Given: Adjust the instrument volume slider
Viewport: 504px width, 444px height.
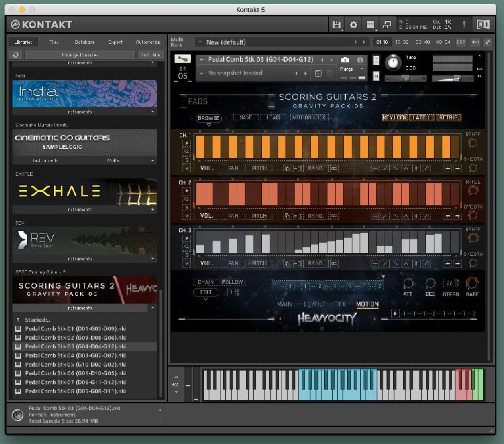Looking at the screenshot, I should pos(453,79).
